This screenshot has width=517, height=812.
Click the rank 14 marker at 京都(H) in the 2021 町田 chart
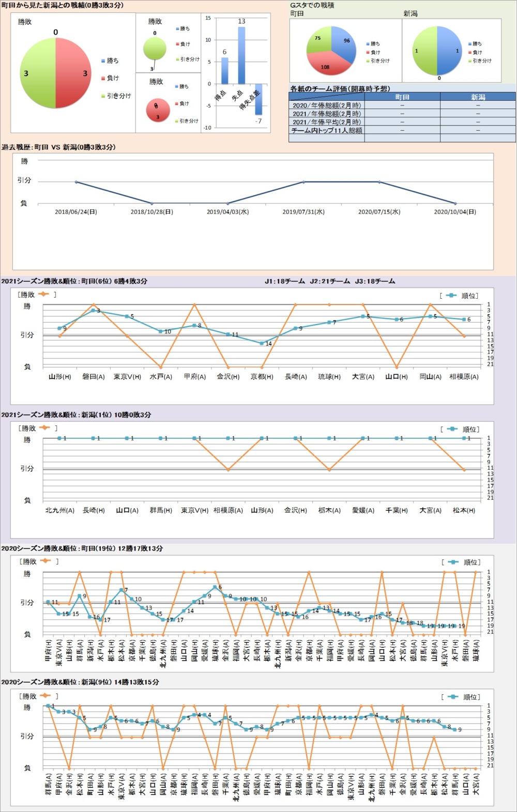pyautogui.click(x=262, y=343)
